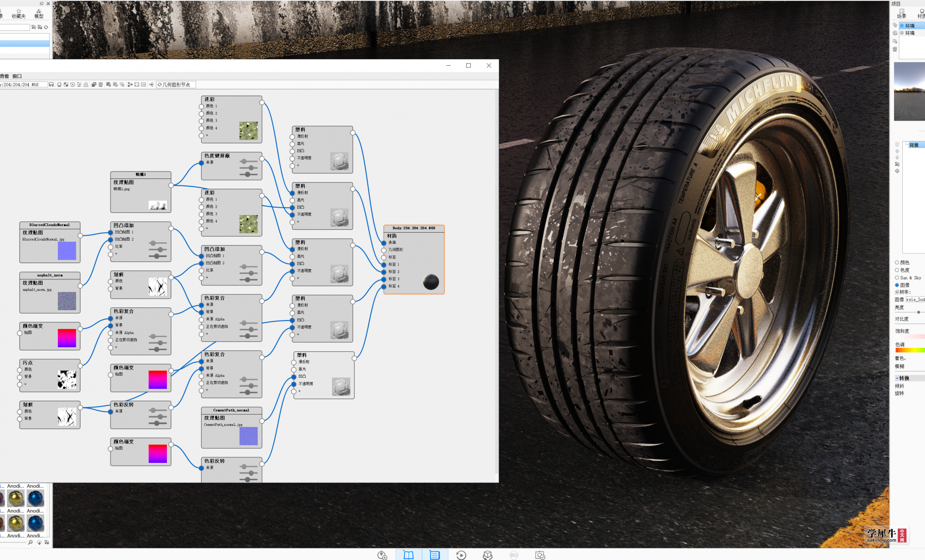This screenshot has height=560, width=925.
Task: Click the 100% zoom icon in graph toolbar
Action: click(143, 85)
